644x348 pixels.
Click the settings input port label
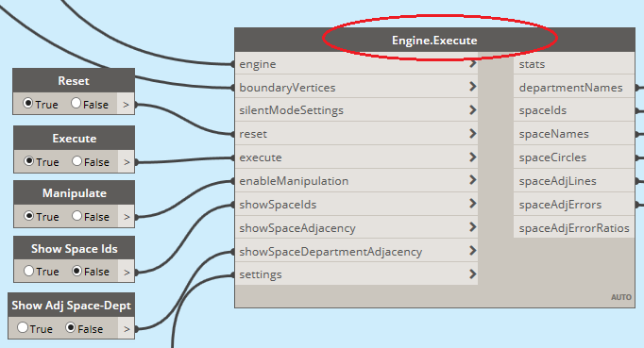[x=261, y=274]
